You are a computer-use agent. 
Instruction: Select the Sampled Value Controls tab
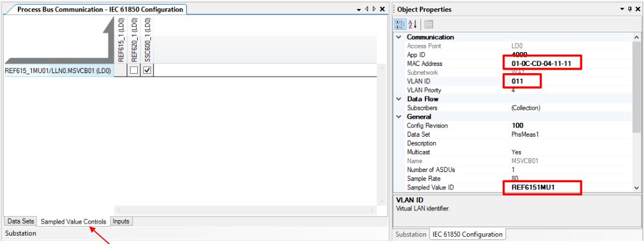[x=74, y=221]
